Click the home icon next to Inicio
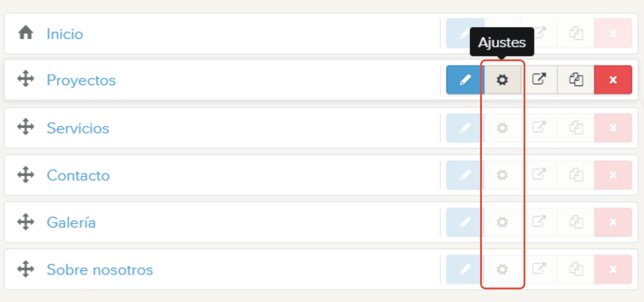 [x=26, y=33]
